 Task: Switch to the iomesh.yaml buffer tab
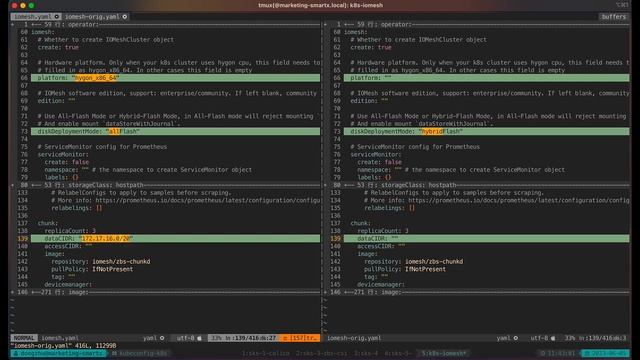[36, 17]
